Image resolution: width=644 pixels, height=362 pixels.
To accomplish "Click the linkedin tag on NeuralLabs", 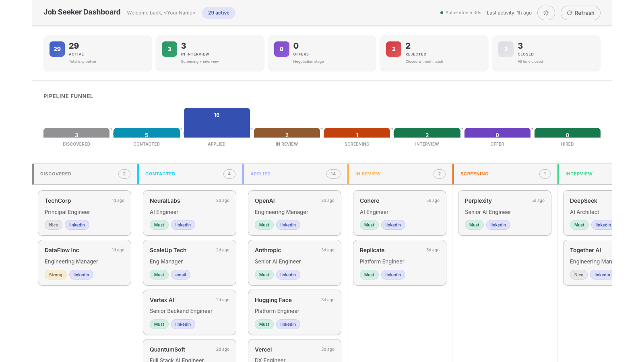I will pyautogui.click(x=183, y=225).
